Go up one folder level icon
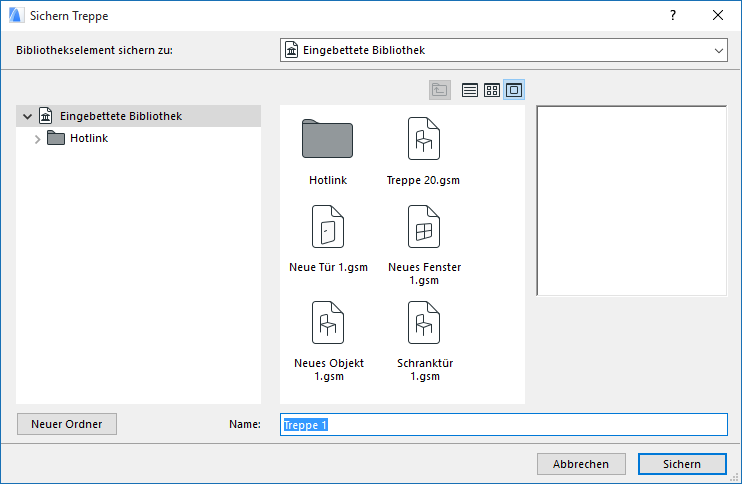Viewport: 742px width, 484px height. (x=440, y=90)
